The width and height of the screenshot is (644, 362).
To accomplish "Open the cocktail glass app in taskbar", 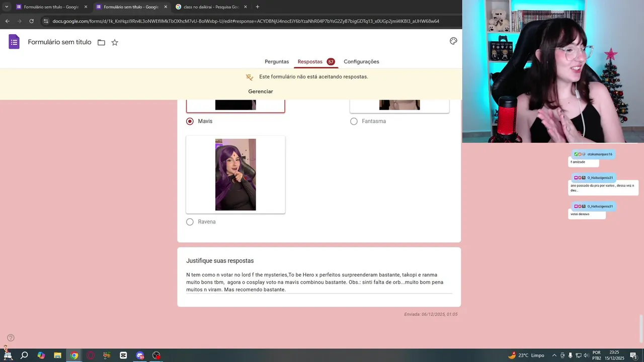I will pyautogui.click(x=107, y=355).
